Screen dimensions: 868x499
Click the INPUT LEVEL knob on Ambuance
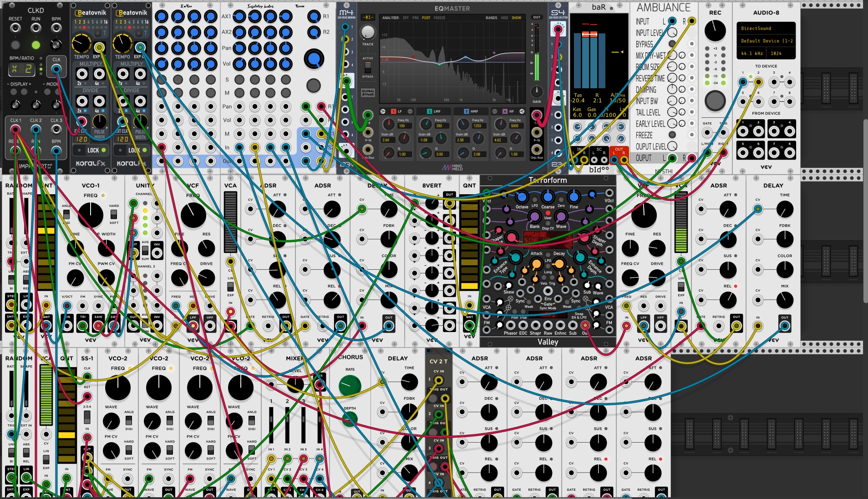point(672,33)
